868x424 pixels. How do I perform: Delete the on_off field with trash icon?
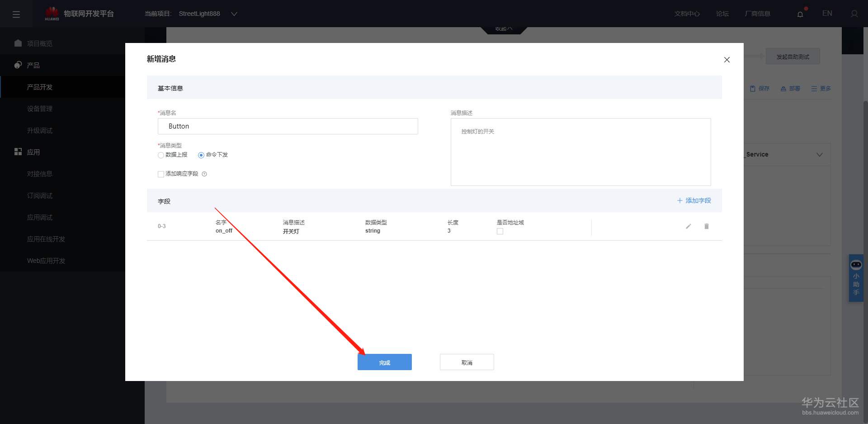click(707, 226)
